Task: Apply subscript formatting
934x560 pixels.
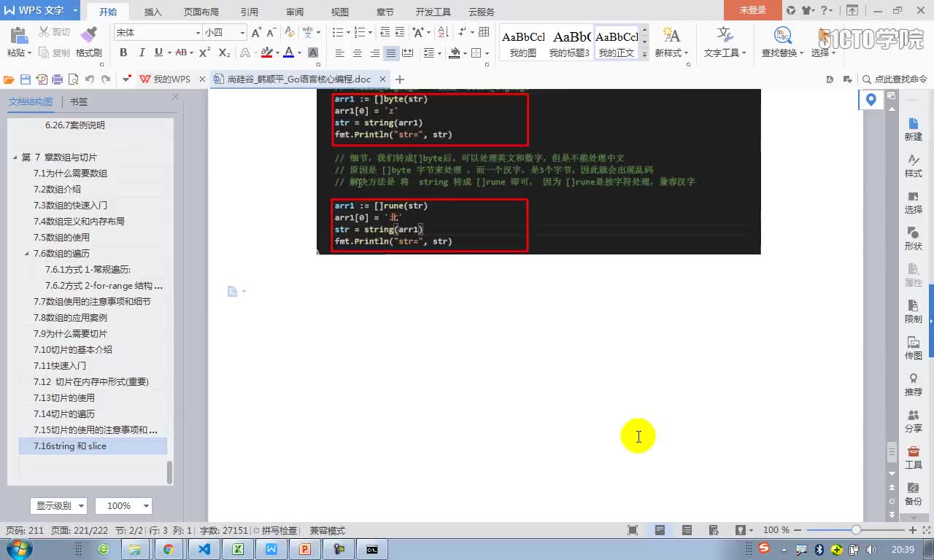Action: 224,52
